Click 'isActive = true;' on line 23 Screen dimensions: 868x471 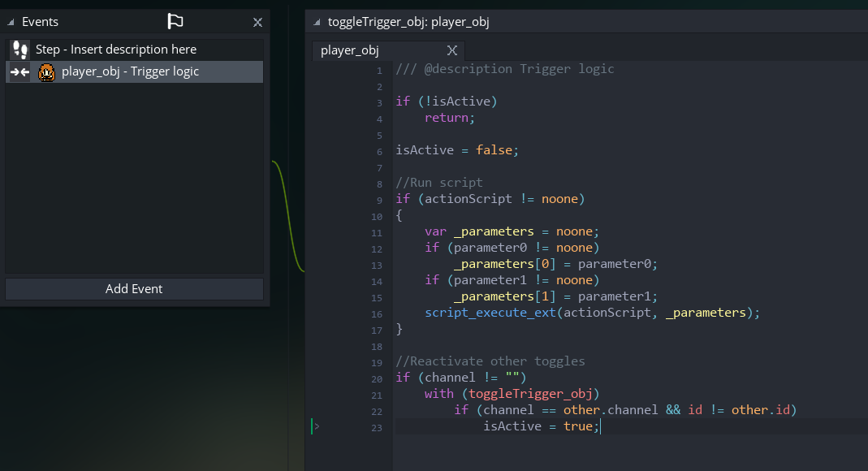point(542,426)
